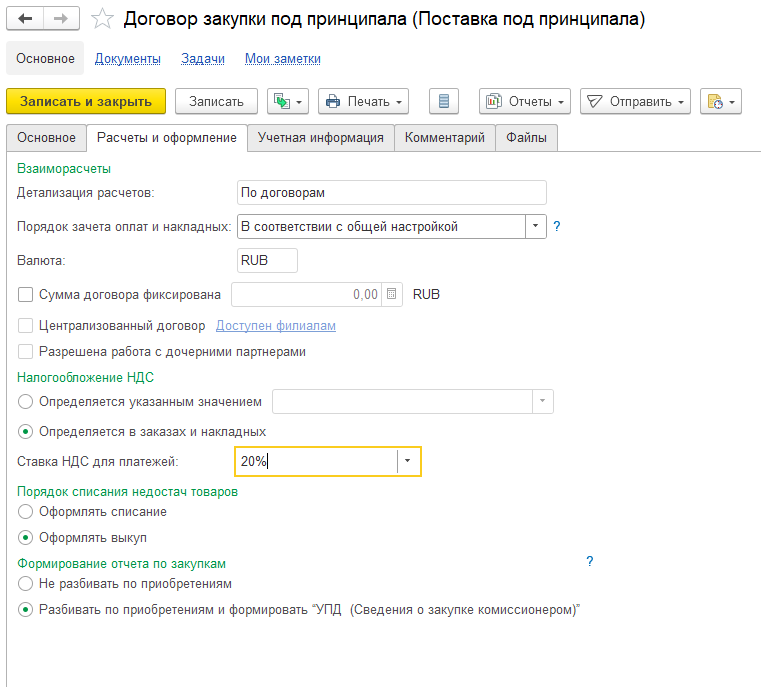Image resolution: width=761 pixels, height=687 pixels.
Task: Enable the 'Сумма договора фиксирована' checkbox
Action: [x=26, y=295]
